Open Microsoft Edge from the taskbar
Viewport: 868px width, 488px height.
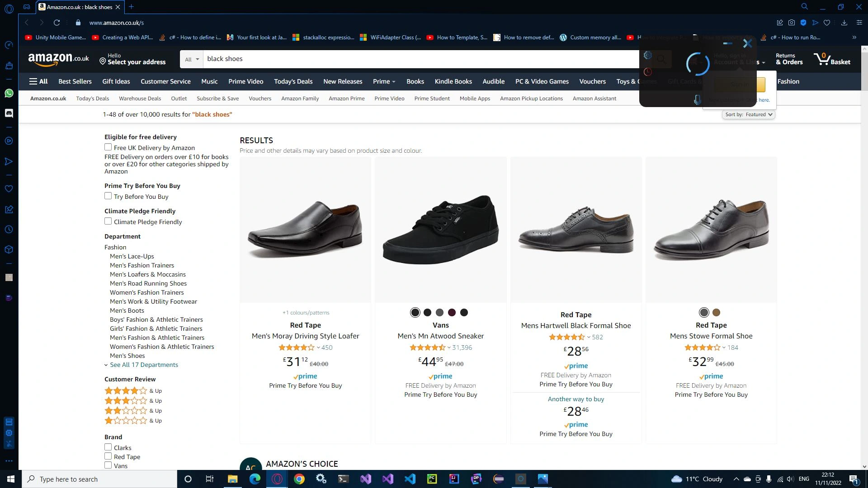(255, 479)
